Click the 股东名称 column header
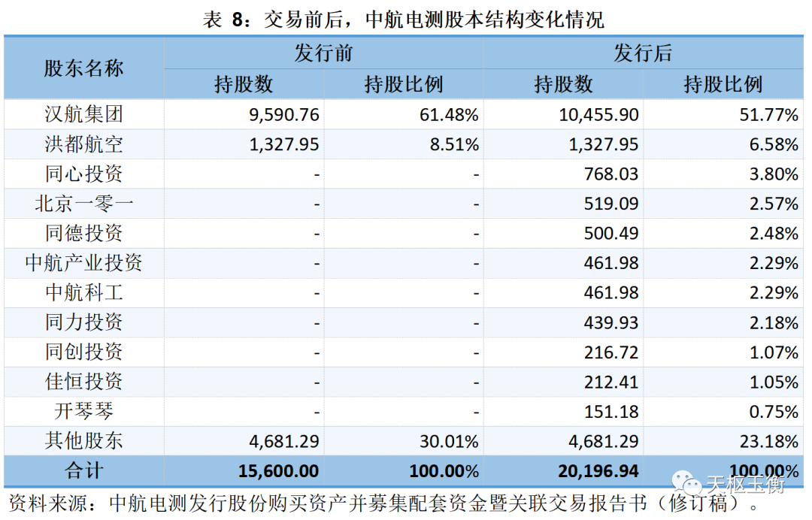Screen dimensions: 812x520 tap(83, 68)
